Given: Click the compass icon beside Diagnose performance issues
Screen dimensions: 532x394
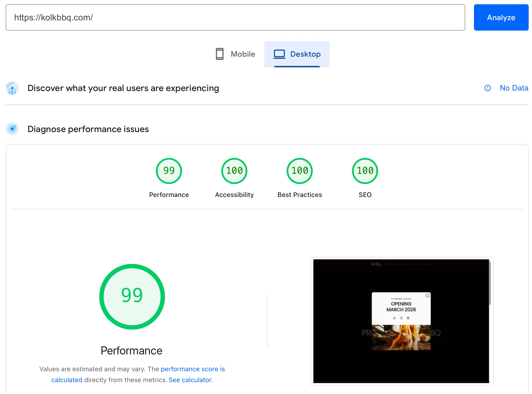Looking at the screenshot, I should point(12,129).
